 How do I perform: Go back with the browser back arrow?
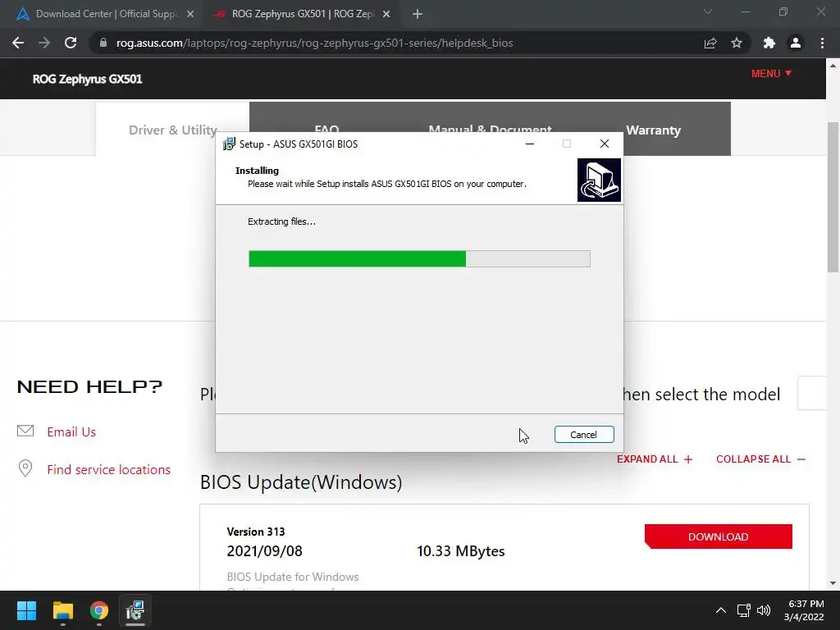tap(18, 43)
